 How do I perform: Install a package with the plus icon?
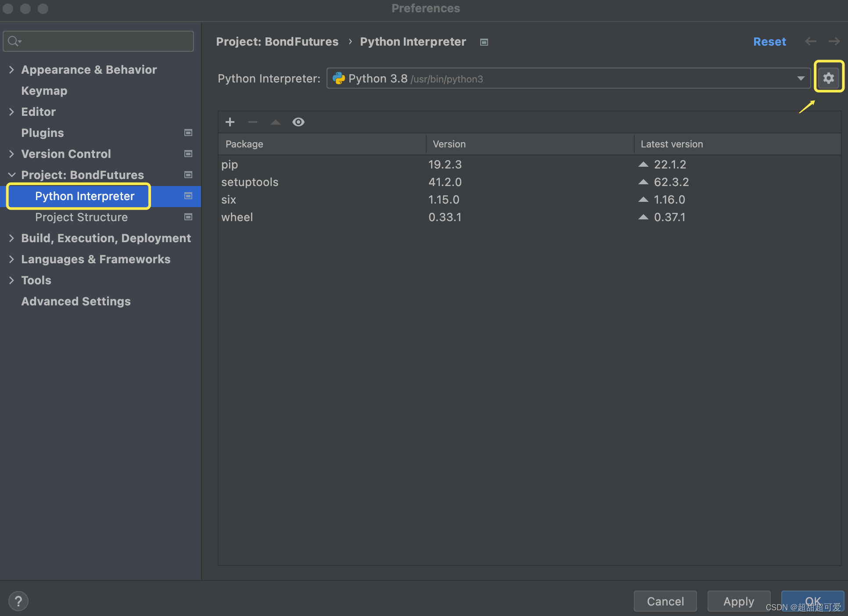230,122
